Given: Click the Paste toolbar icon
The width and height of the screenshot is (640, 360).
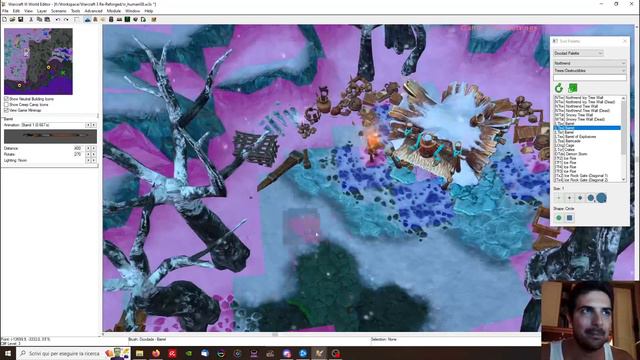Looking at the screenshot, I should (x=47, y=20).
